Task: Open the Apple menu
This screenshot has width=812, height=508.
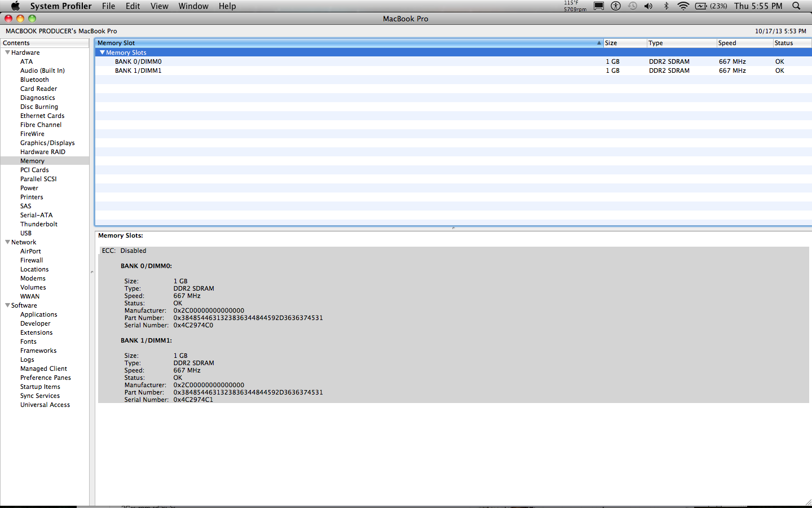Action: pos(15,6)
